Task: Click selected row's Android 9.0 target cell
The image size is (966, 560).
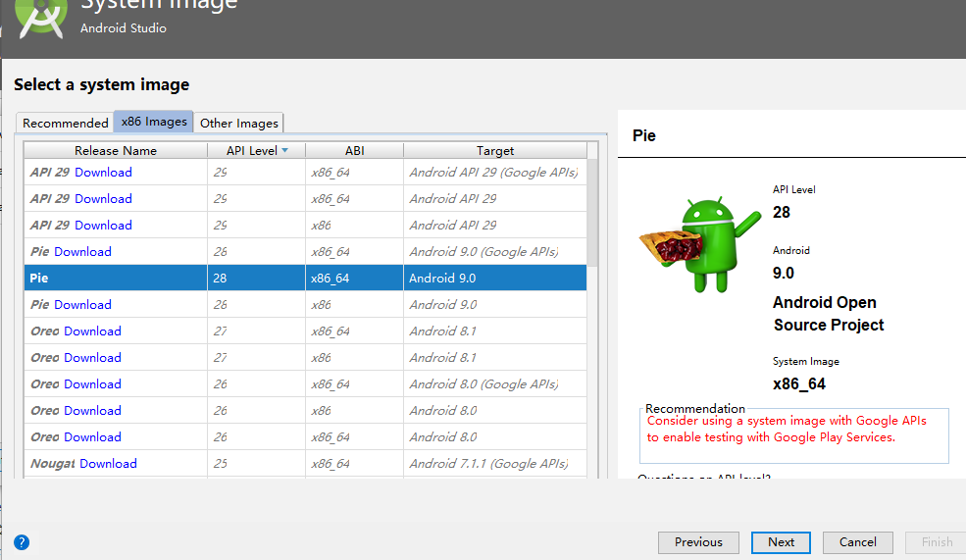Action: click(494, 278)
